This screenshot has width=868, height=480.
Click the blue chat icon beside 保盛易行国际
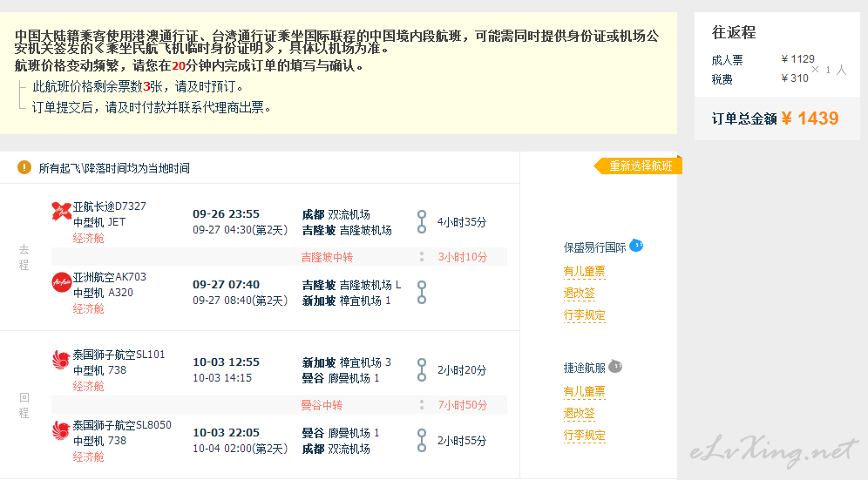pos(636,246)
